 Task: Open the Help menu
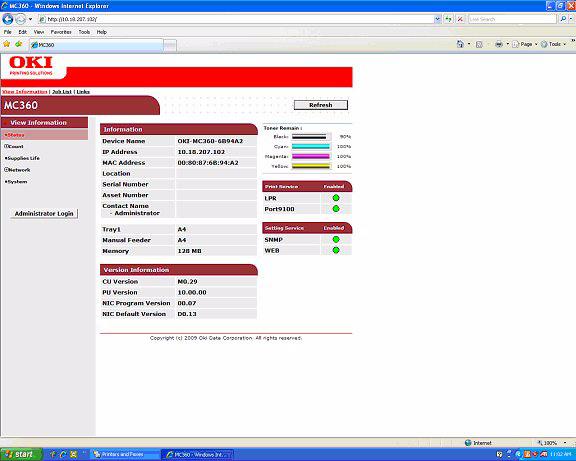coord(102,32)
